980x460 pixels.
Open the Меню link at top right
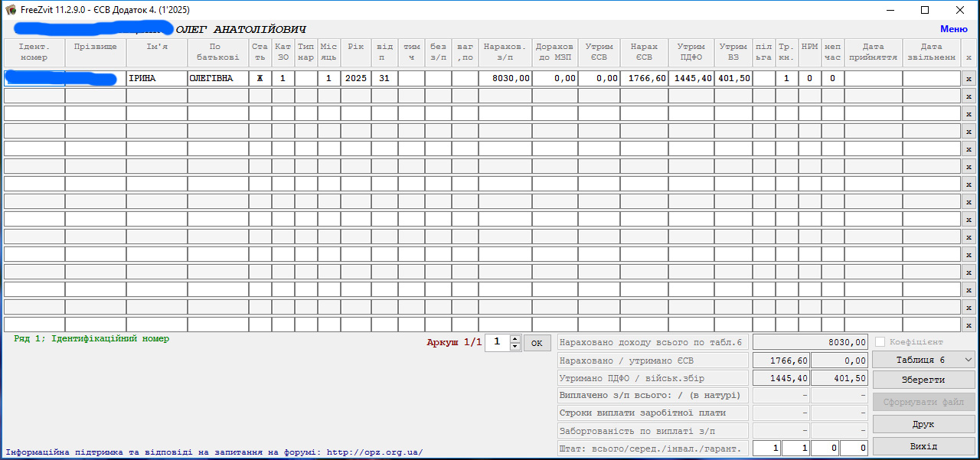tap(953, 29)
